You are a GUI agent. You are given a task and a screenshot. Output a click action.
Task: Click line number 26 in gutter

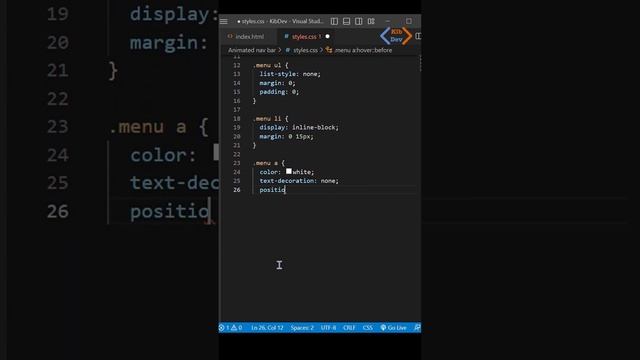coord(237,190)
